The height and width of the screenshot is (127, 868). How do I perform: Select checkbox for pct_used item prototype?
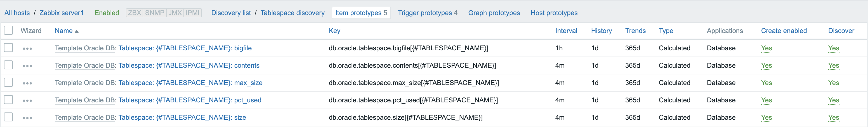[x=8, y=100]
